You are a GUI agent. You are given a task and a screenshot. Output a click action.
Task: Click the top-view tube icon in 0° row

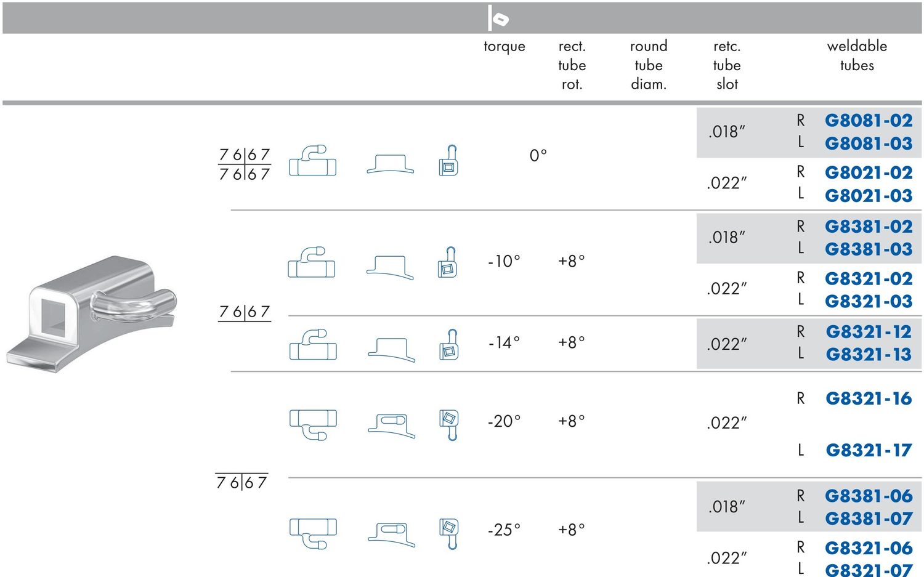point(313,161)
